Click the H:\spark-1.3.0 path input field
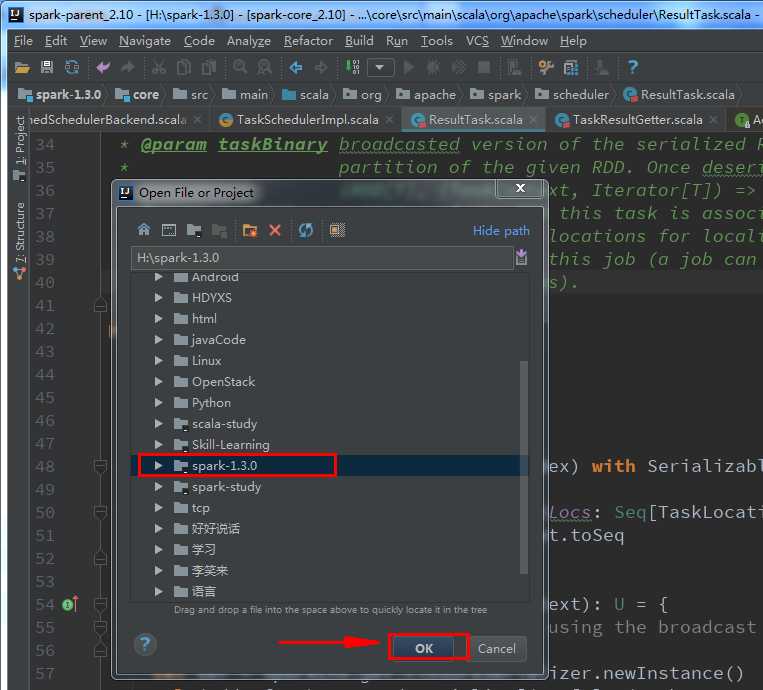Viewport: 763px width, 690px height. coord(322,257)
